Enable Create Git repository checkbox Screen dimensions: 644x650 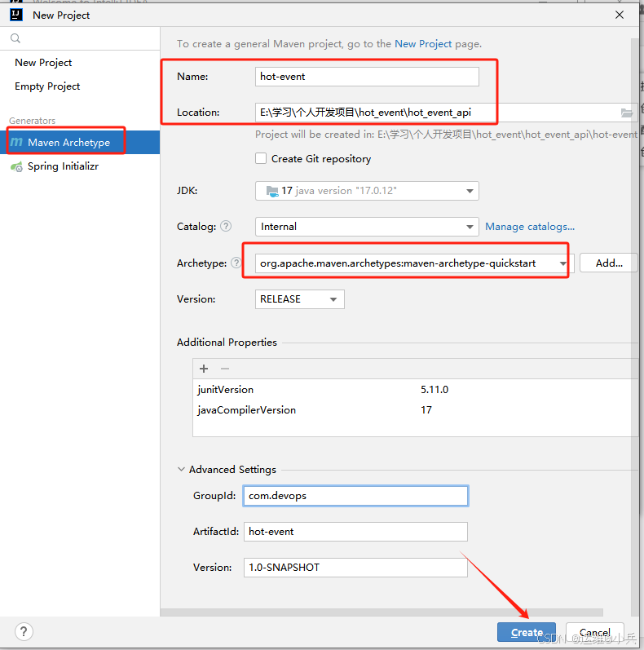pyautogui.click(x=261, y=159)
